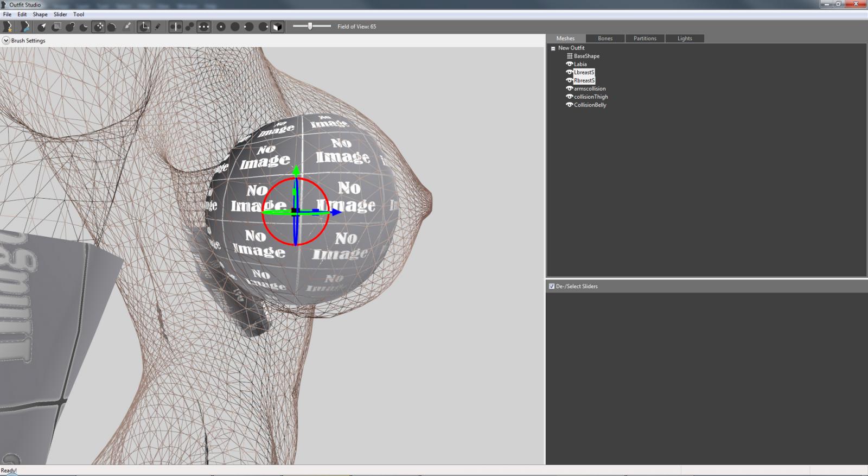Select the LbreastS mesh name
This screenshot has height=476, width=868.
tap(584, 72)
